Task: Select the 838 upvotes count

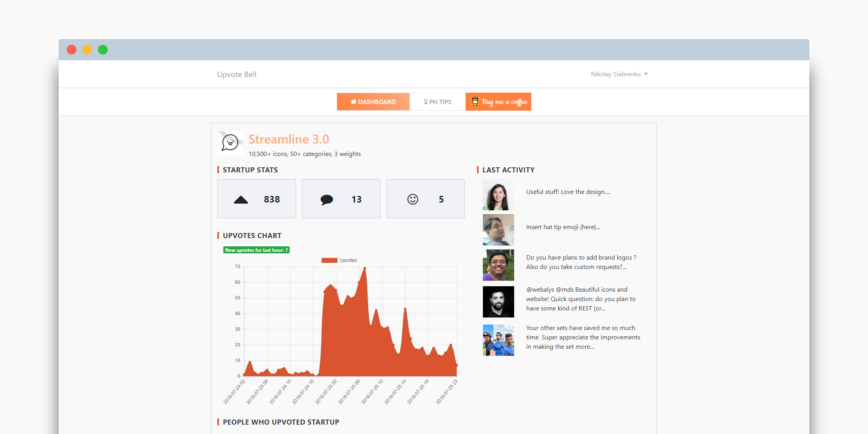Action: pyautogui.click(x=272, y=199)
